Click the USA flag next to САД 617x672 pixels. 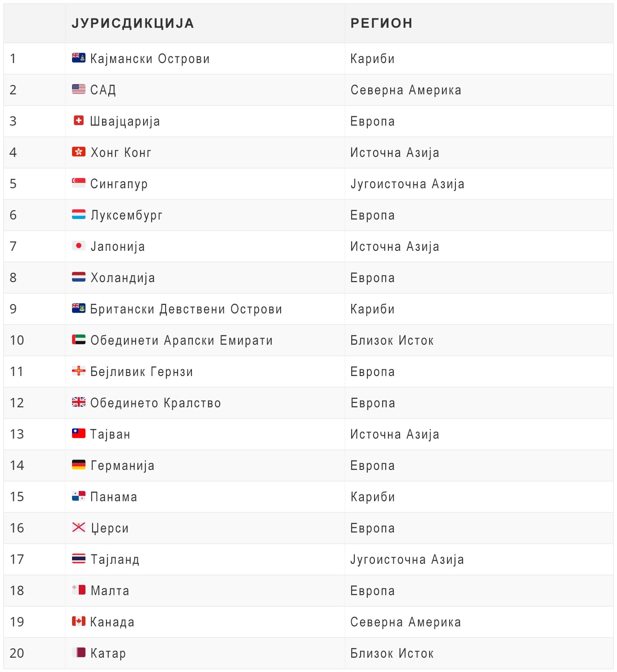[x=79, y=89]
